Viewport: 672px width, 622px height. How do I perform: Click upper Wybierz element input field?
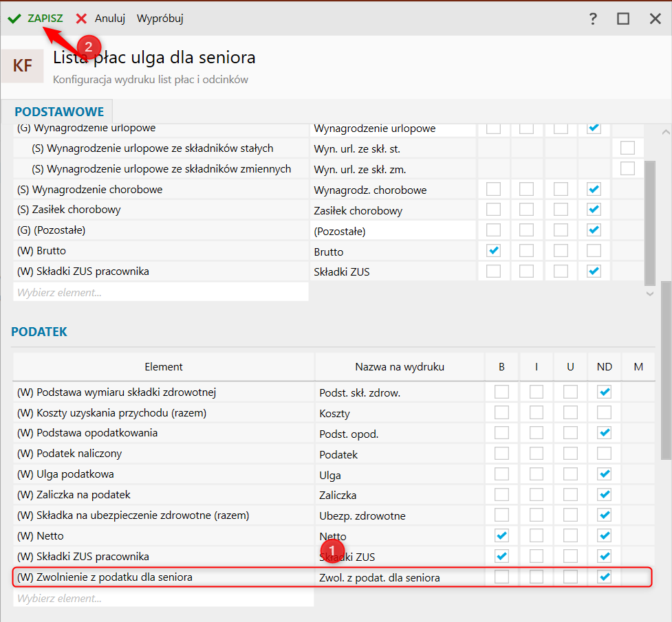(x=161, y=292)
